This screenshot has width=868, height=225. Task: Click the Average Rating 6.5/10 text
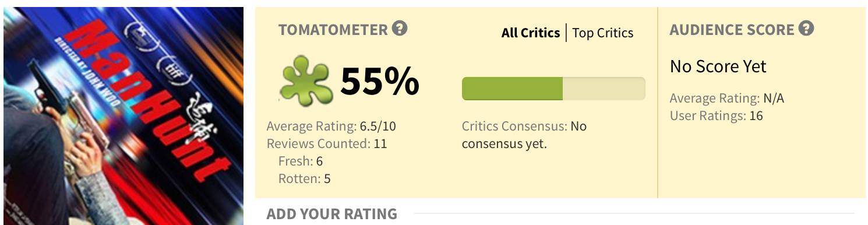[331, 126]
